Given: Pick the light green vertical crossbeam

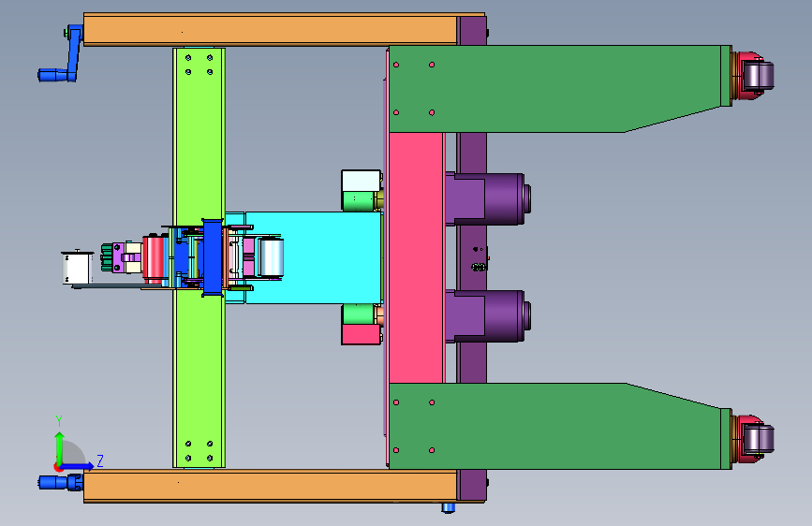Looking at the screenshot, I should [199, 135].
